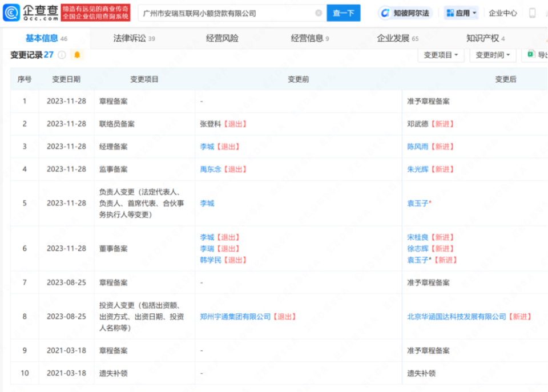Switch to the 经营风险 tab
The width and height of the screenshot is (548, 392).
pyautogui.click(x=222, y=38)
